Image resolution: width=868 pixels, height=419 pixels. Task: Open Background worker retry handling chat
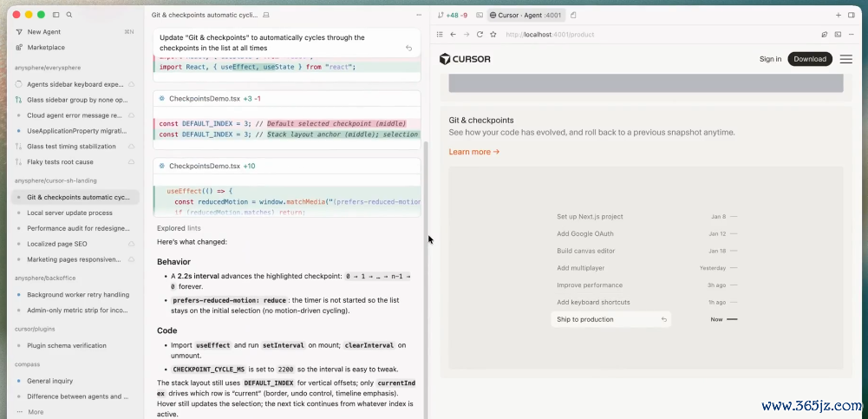coord(75,294)
